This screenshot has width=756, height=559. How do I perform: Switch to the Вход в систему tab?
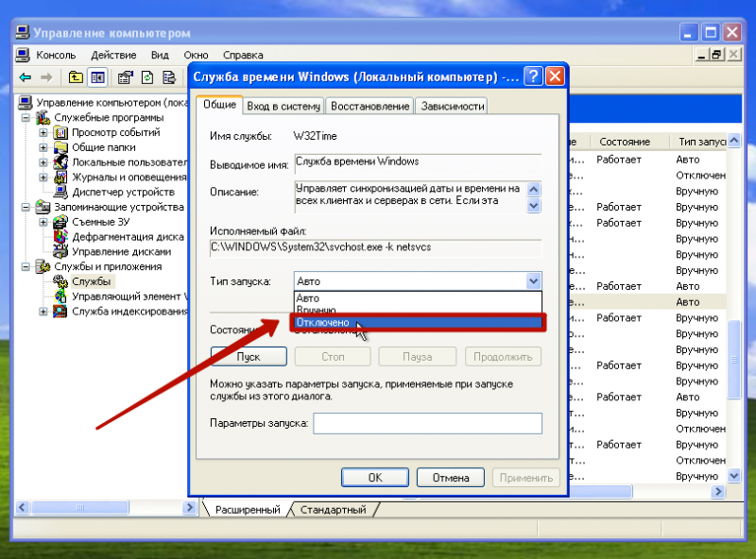pyautogui.click(x=283, y=106)
